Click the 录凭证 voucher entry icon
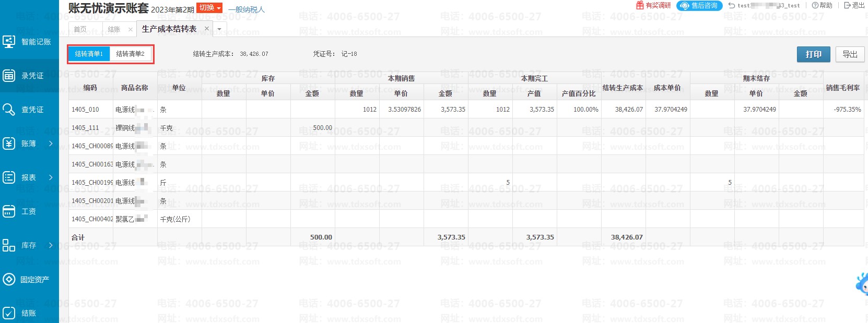Image resolution: width=868 pixels, height=323 pixels. pos(9,76)
